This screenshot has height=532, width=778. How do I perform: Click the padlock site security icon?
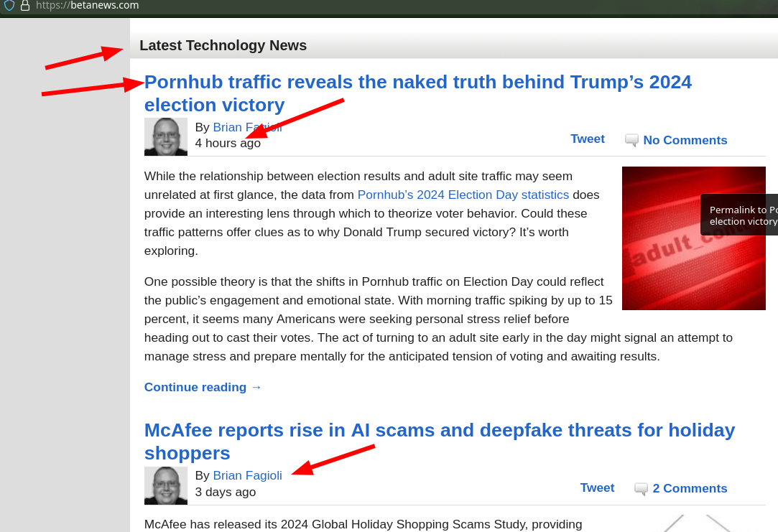(x=25, y=6)
